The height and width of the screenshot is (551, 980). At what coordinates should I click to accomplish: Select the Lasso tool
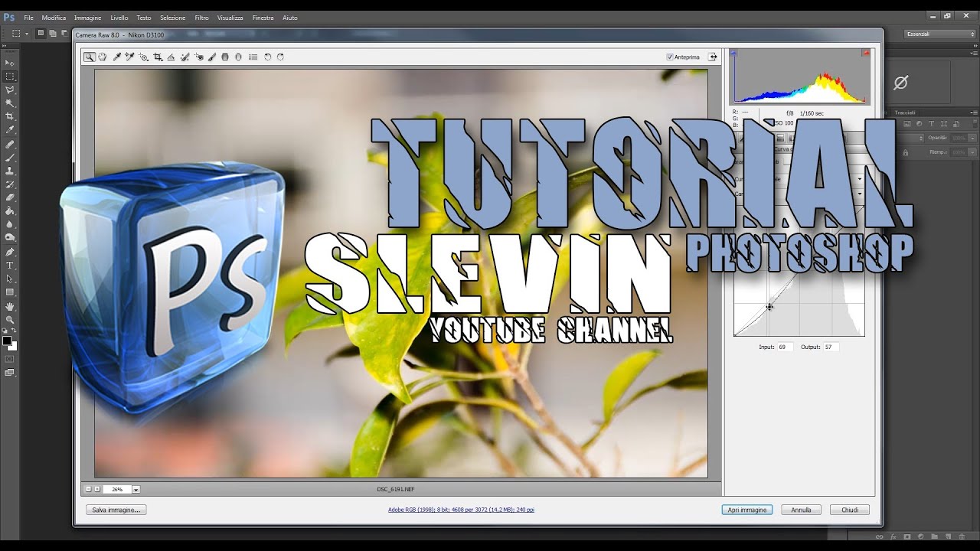[x=10, y=90]
